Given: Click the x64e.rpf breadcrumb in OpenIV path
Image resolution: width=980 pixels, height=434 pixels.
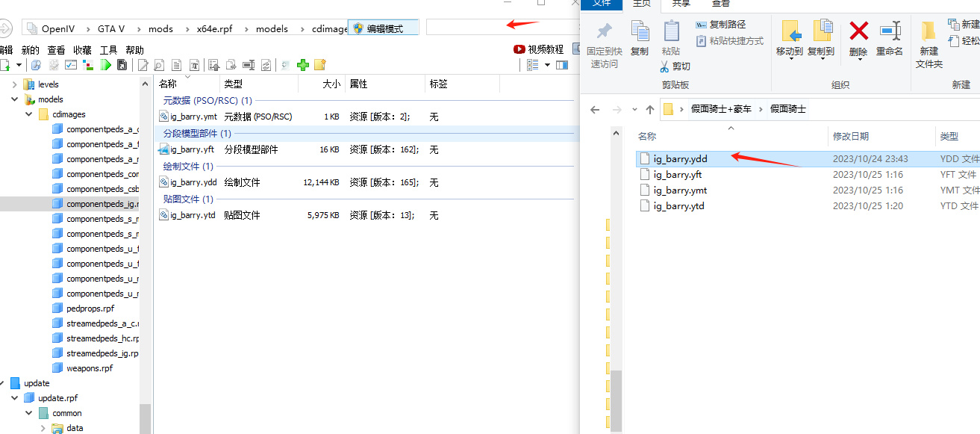Looking at the screenshot, I should pyautogui.click(x=215, y=28).
